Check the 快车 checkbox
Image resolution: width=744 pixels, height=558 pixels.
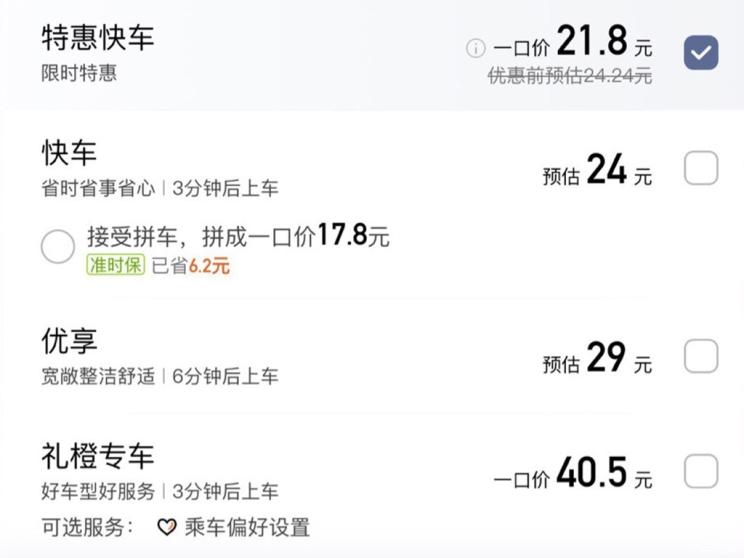coord(701,168)
